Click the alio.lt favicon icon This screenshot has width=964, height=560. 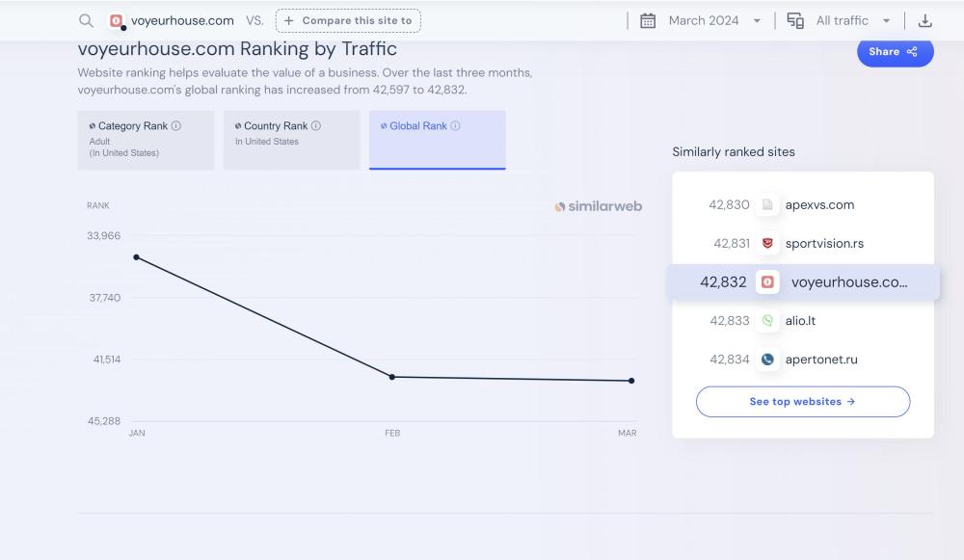[767, 321]
